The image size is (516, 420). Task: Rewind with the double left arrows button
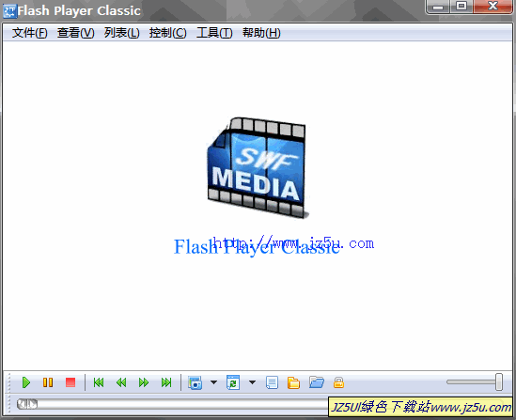(121, 382)
